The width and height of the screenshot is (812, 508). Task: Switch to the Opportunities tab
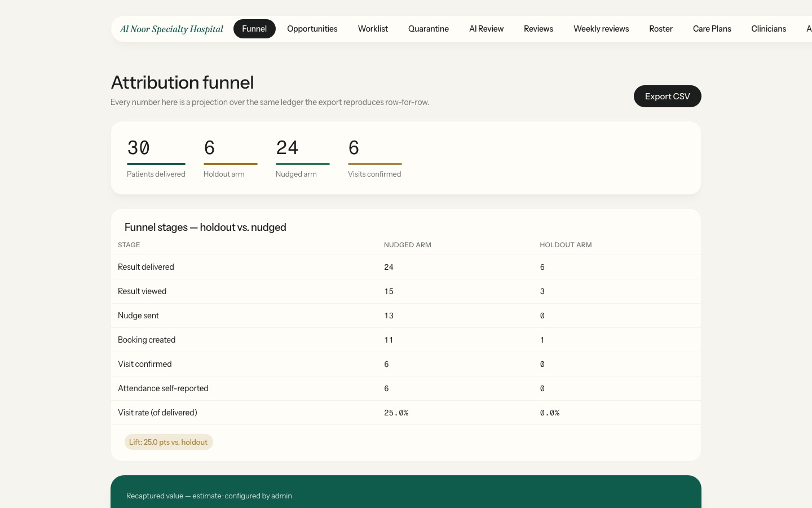click(312, 29)
